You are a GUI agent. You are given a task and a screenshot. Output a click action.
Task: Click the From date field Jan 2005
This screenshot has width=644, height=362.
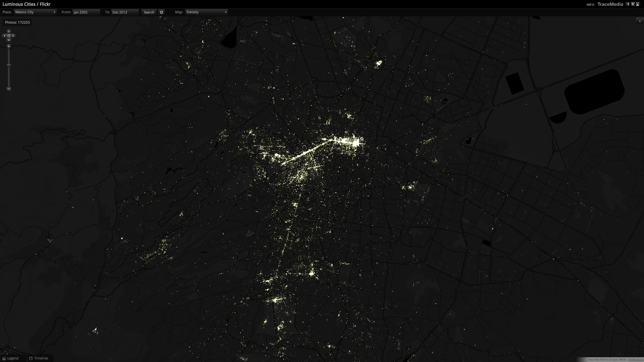pyautogui.click(x=86, y=12)
